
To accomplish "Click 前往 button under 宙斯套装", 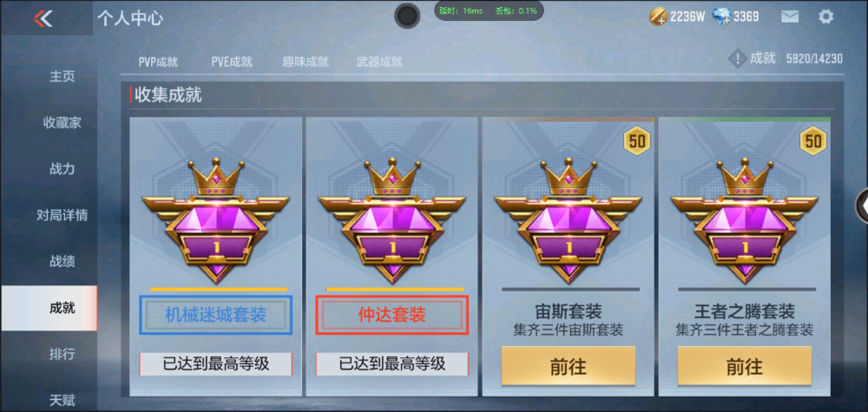I will [x=569, y=365].
